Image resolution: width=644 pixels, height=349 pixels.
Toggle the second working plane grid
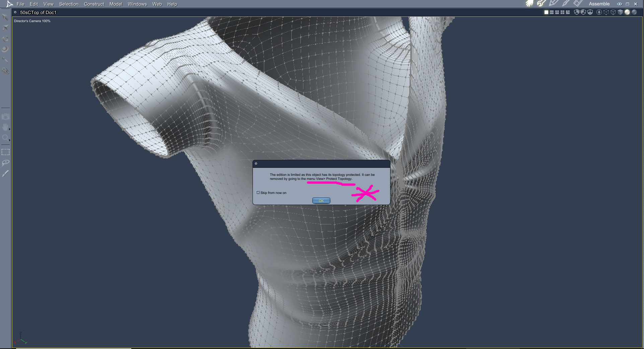(x=583, y=12)
